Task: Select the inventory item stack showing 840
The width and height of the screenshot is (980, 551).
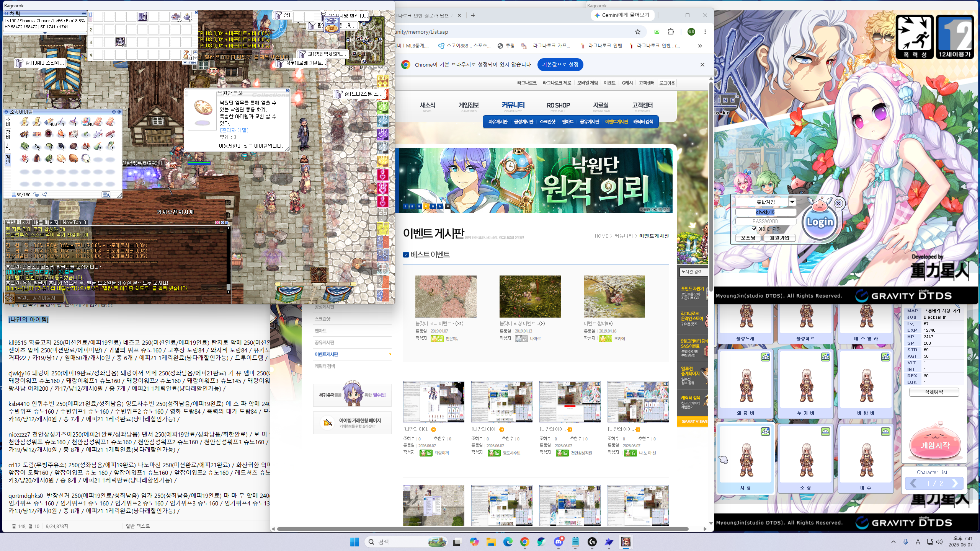Action: 87,122
